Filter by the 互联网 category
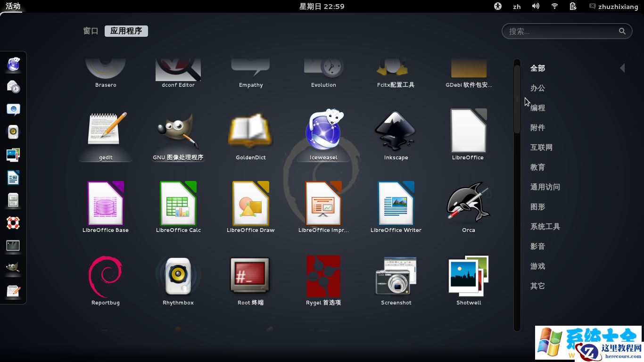The image size is (644, 362). 542,148
